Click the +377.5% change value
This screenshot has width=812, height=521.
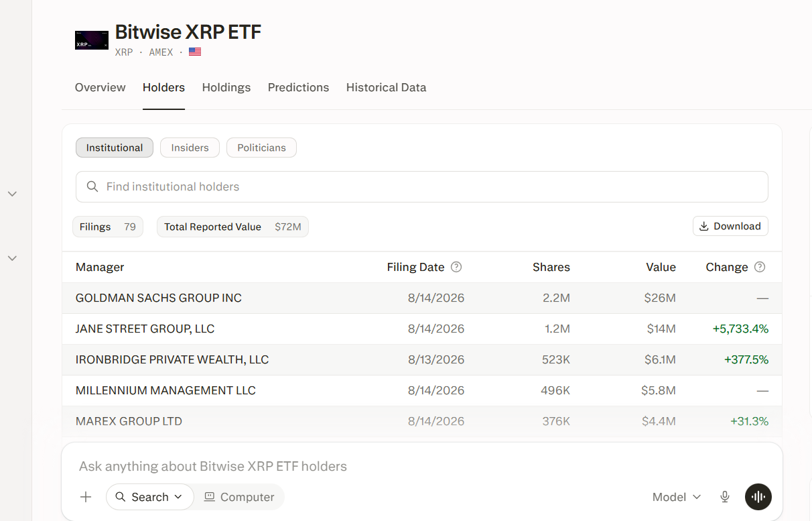746,359
